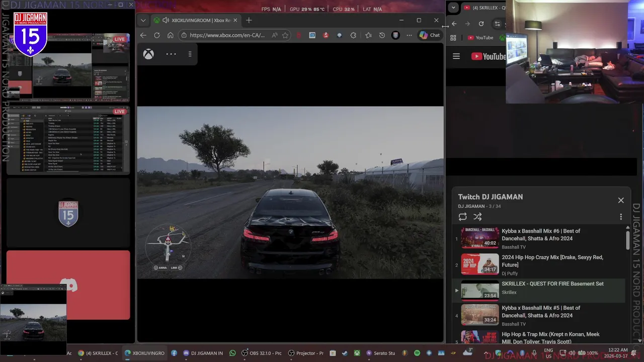
Task: Play Kybba x Basshall Mix #5 video
Action: click(x=539, y=316)
